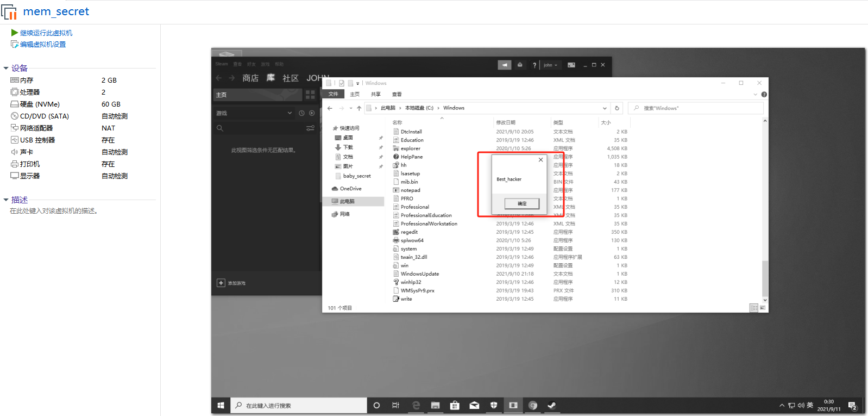This screenshot has width=868, height=416.
Task: Click the Steam announcements megaphone icon
Action: 505,65
